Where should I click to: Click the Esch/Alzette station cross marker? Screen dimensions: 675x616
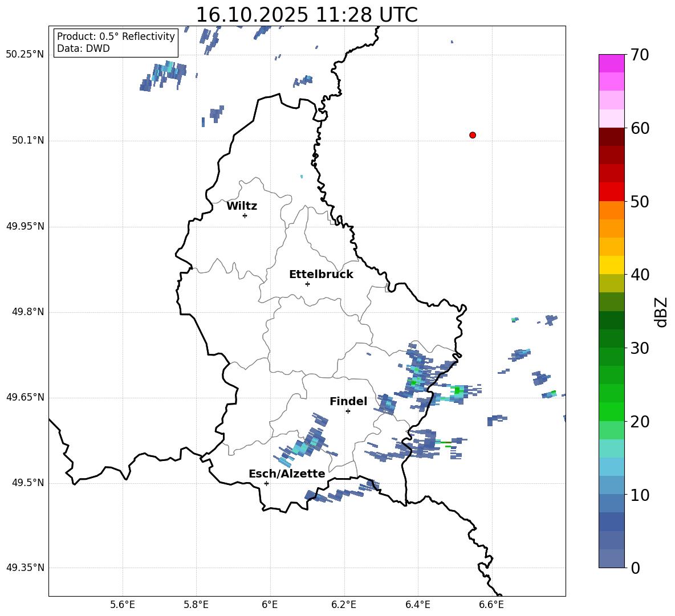(266, 483)
